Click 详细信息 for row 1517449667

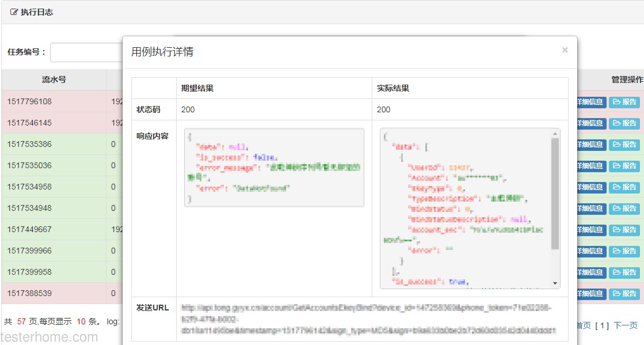(592, 230)
